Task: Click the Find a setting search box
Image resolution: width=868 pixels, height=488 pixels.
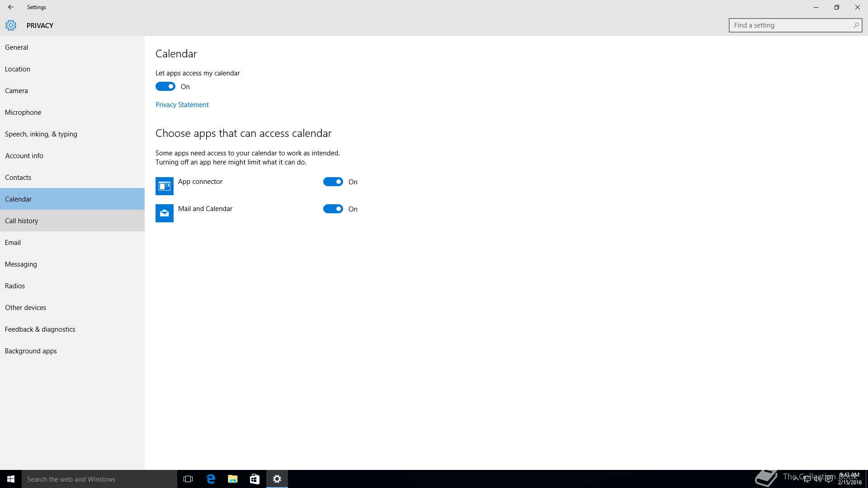Action: [791, 25]
